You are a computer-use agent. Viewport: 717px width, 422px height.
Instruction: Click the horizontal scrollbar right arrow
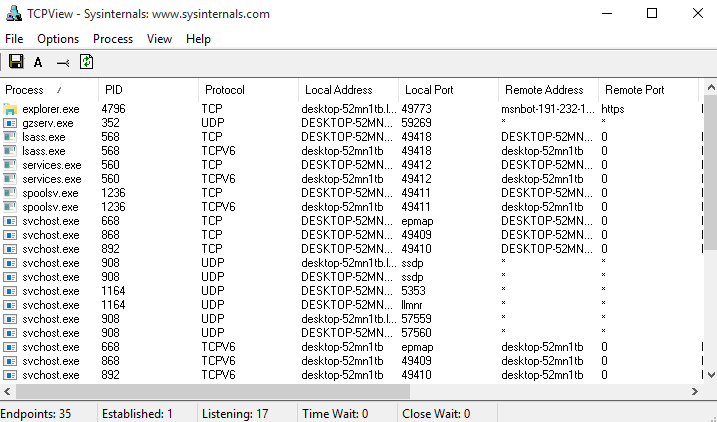point(695,391)
